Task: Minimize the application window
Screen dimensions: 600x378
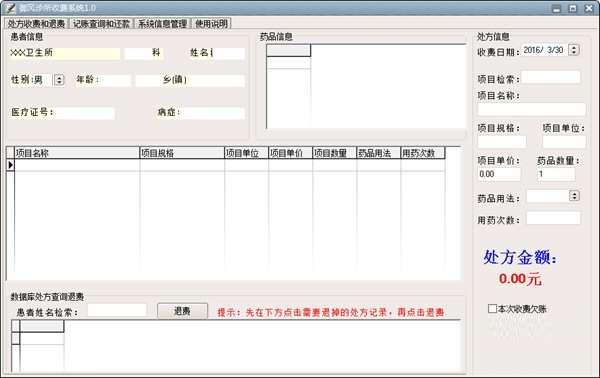Action: pyautogui.click(x=557, y=8)
